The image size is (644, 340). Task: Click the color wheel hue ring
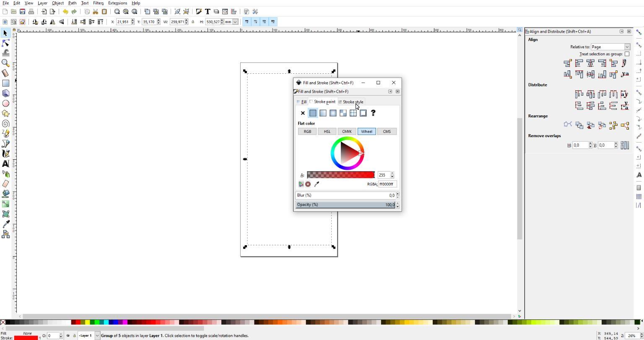[347, 138]
